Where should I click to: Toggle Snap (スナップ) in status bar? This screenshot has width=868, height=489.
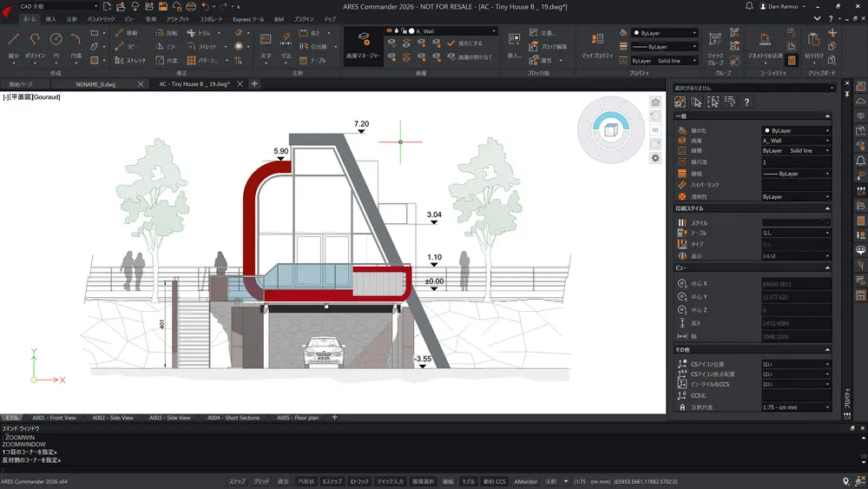coord(237,482)
